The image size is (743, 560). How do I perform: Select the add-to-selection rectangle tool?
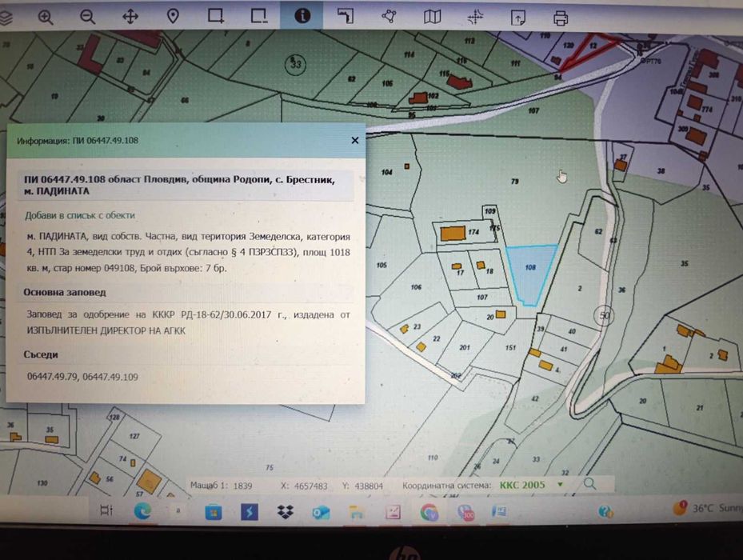click(x=216, y=16)
